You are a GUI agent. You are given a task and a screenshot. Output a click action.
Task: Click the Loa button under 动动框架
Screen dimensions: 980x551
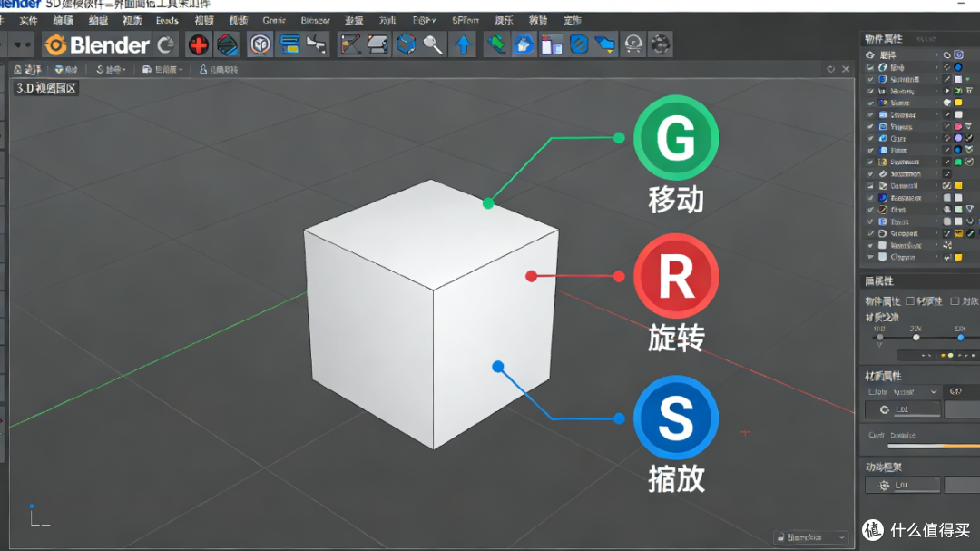pos(903,486)
